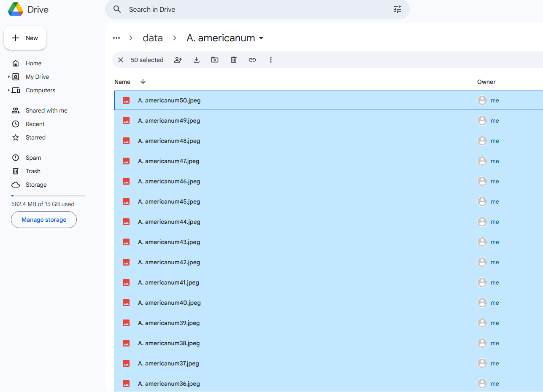Viewport: 543px width, 392px height.
Task: Click the New button
Action: 25,38
